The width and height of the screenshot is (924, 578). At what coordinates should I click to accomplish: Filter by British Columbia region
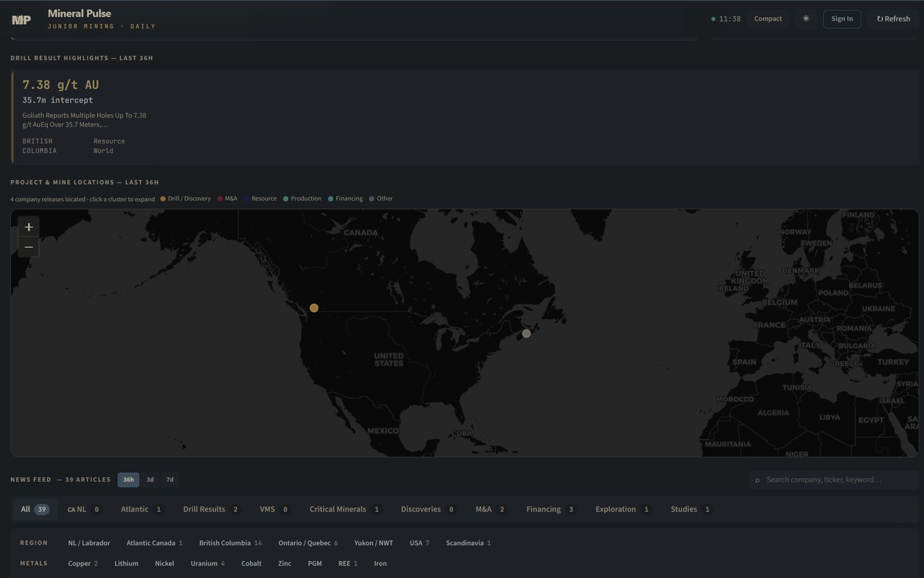pos(230,543)
